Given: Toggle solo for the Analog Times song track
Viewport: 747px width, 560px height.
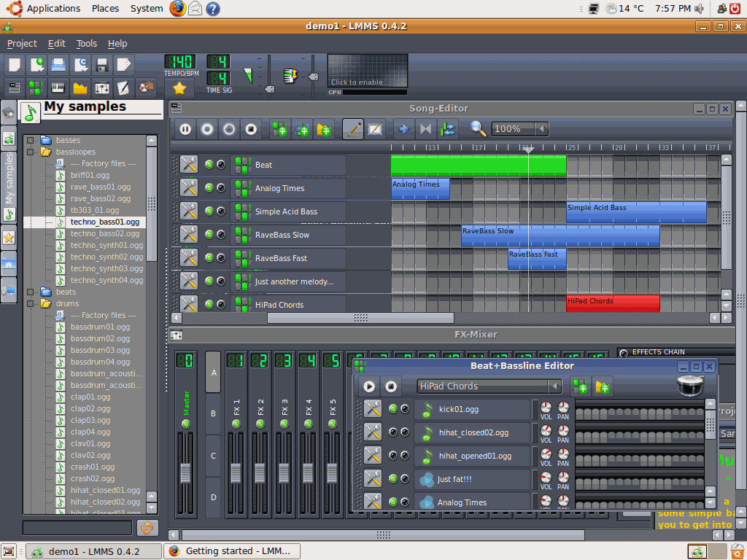Looking at the screenshot, I should [x=221, y=188].
